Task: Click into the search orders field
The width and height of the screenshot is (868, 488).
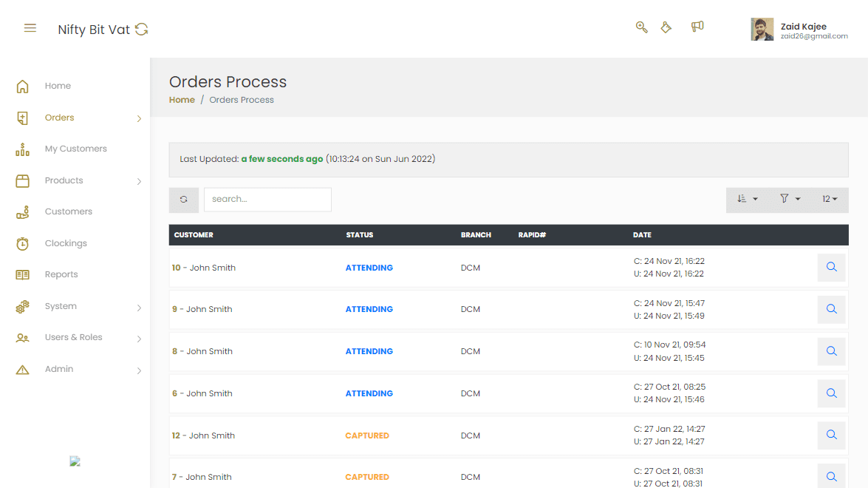Action: (x=267, y=200)
